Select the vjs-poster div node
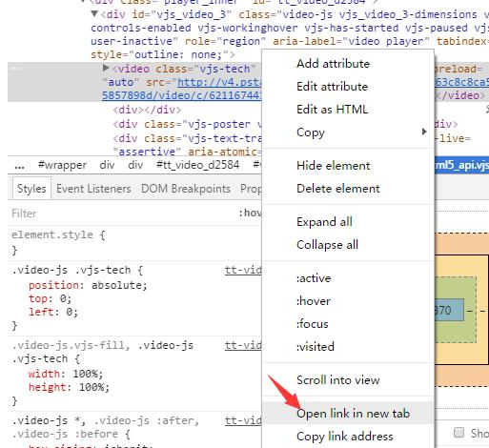 187,124
